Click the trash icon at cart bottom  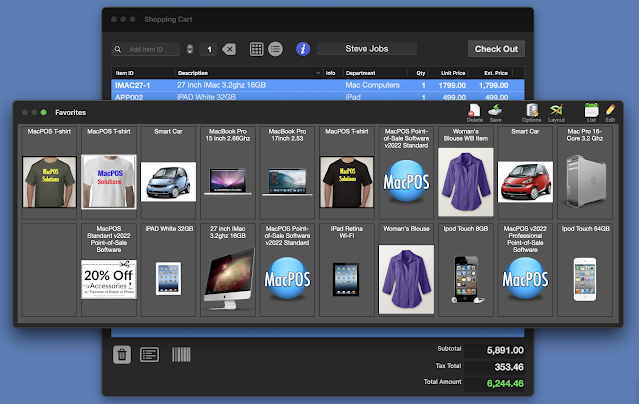[122, 354]
